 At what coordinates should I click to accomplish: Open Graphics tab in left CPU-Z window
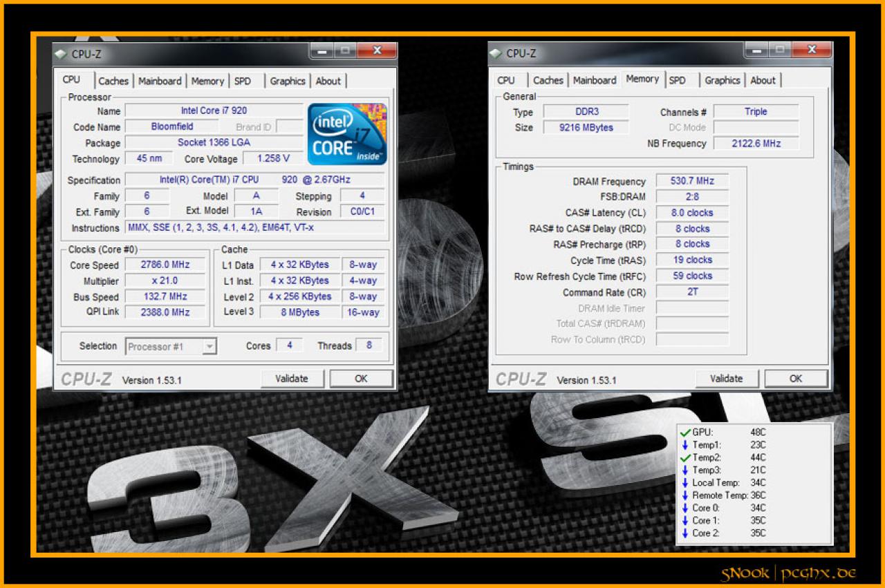click(x=288, y=81)
